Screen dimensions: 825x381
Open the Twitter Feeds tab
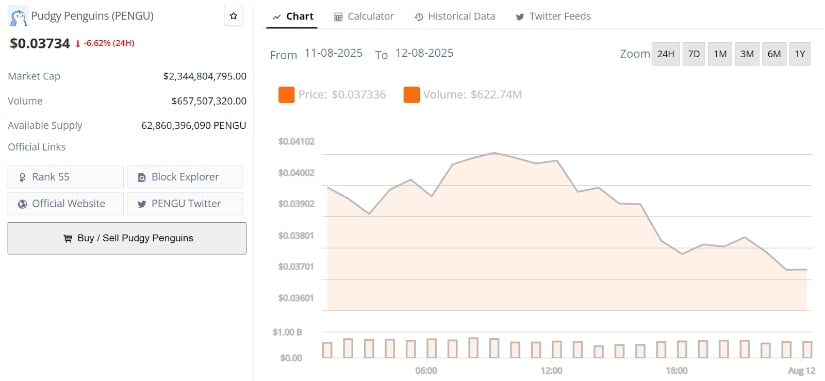coord(553,17)
